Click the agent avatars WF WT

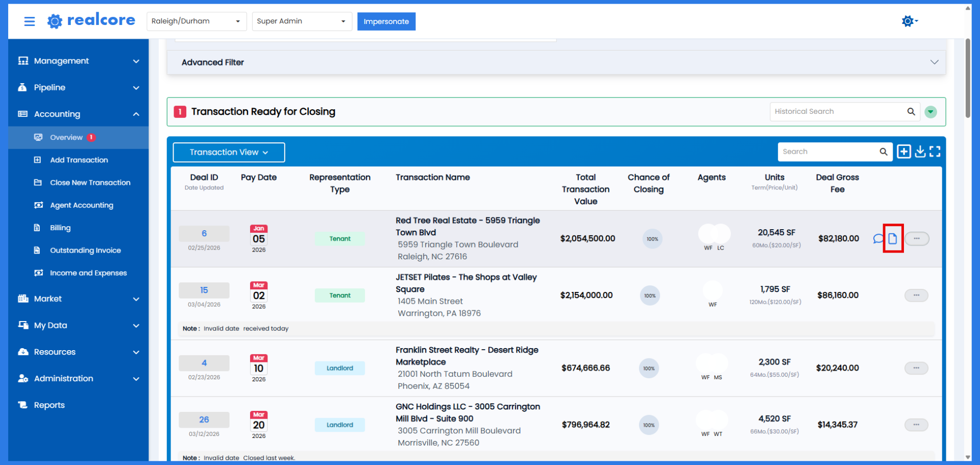pyautogui.click(x=712, y=424)
